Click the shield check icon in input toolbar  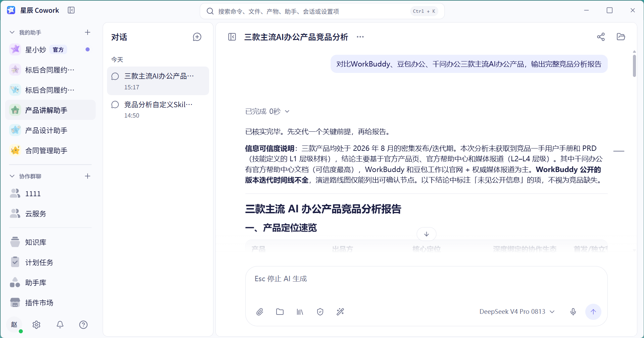coord(320,312)
